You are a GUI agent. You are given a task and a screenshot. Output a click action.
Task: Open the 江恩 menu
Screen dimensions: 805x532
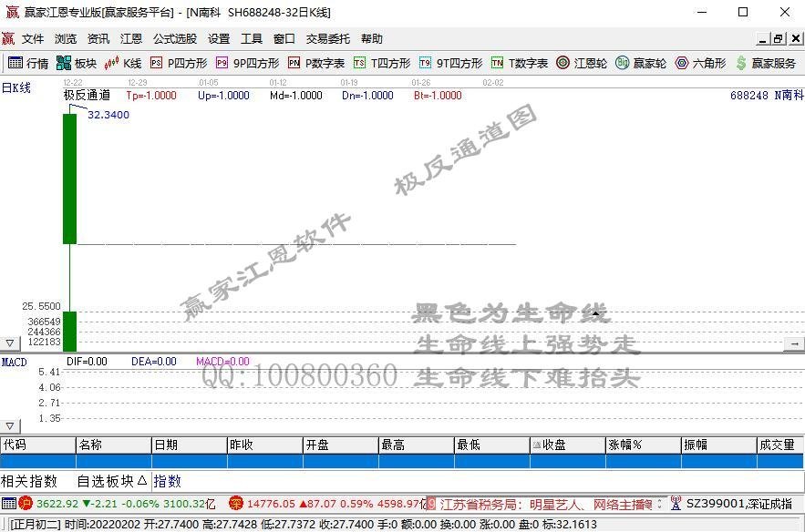131,38
